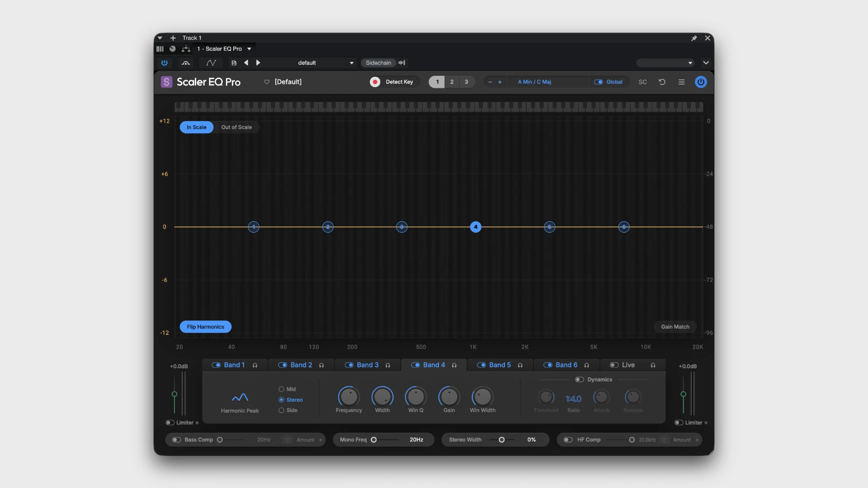Click the plugin power button in header
Viewport: 868px width, 488px height.
point(701,82)
